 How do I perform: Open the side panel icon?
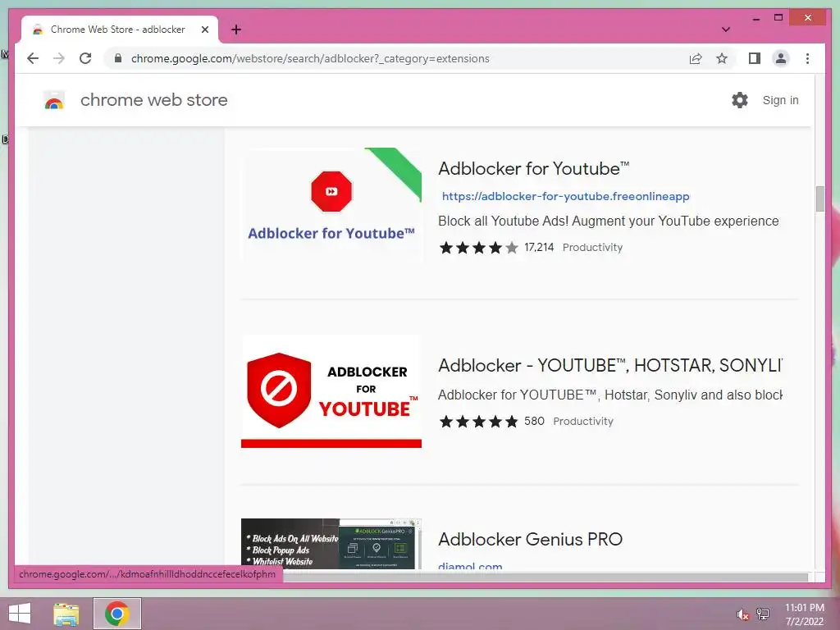pyautogui.click(x=755, y=58)
